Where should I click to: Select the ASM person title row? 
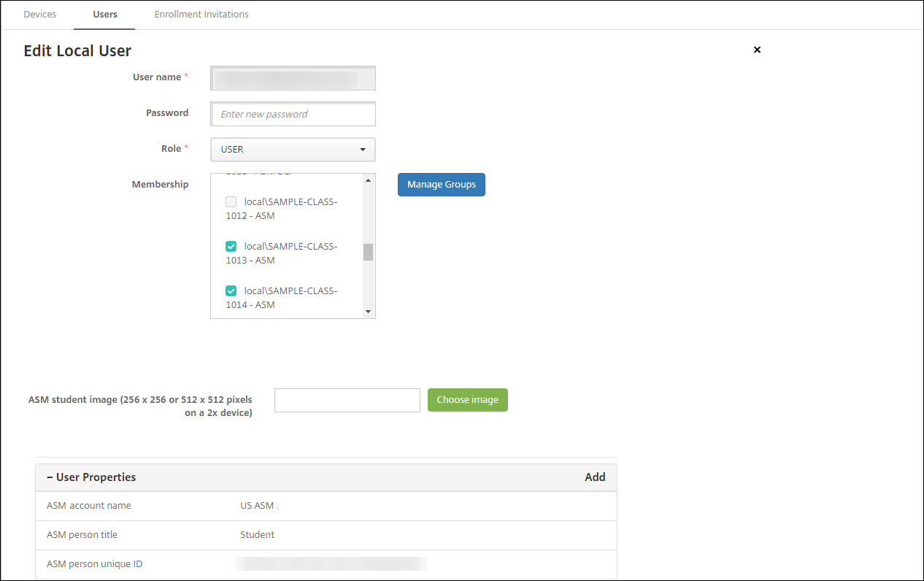(326, 535)
